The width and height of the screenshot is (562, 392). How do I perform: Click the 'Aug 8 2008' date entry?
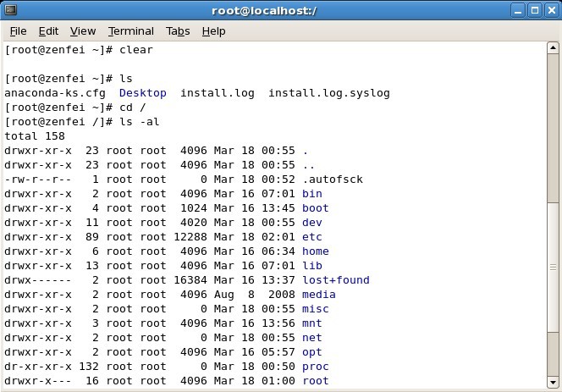click(255, 294)
